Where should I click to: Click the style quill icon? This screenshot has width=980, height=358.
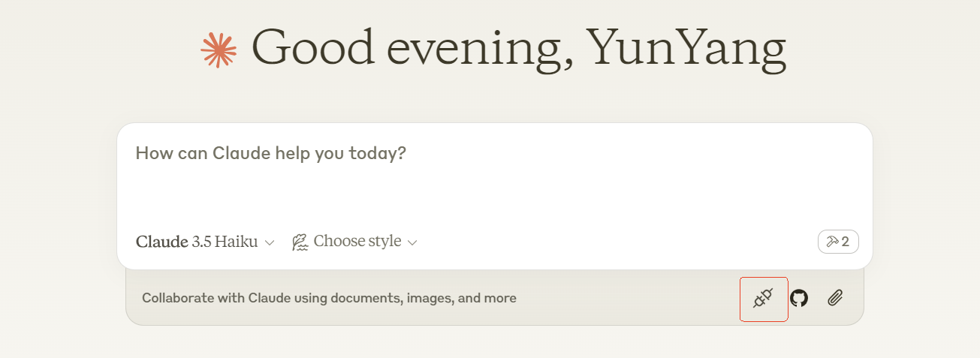pyautogui.click(x=300, y=242)
